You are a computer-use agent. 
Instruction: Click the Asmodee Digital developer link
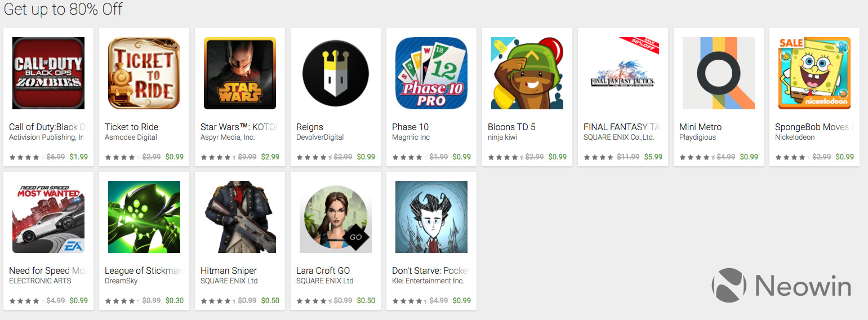(131, 137)
